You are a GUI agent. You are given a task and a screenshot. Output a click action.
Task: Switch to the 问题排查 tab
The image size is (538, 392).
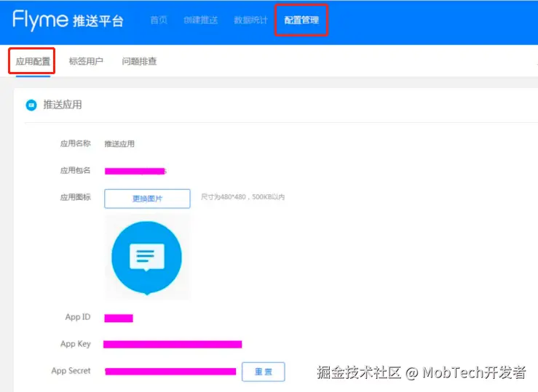tap(139, 61)
